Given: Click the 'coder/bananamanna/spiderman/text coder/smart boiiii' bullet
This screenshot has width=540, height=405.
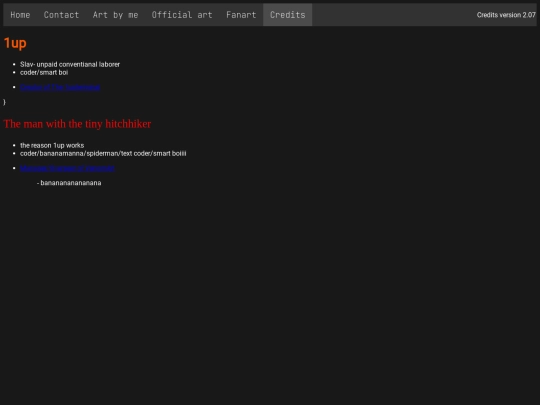Looking at the screenshot, I should tap(103, 153).
